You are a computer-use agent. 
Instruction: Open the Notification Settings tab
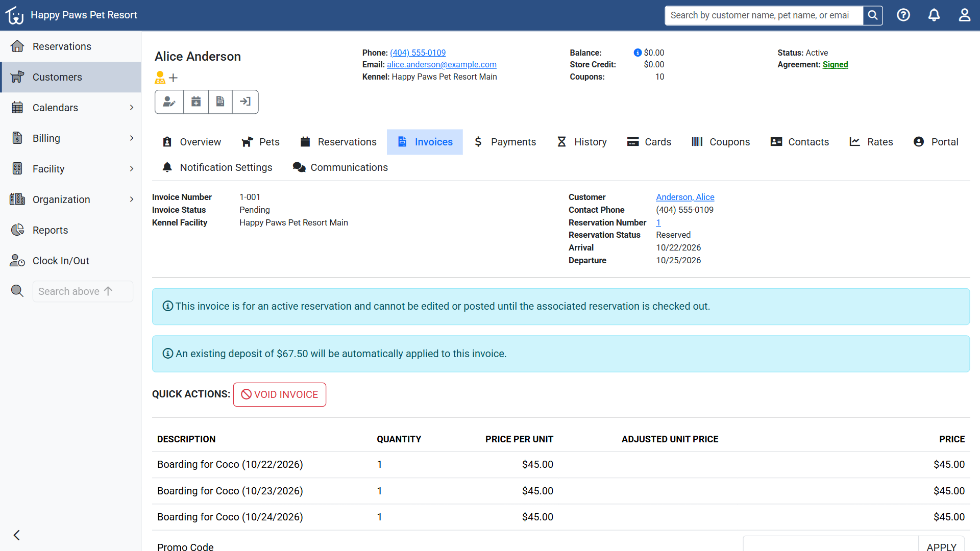pyautogui.click(x=217, y=167)
